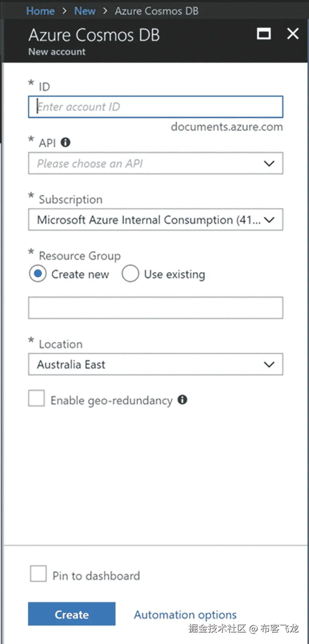This screenshot has width=309, height=644.
Task: Maximize the Azure Cosmos DB blade
Action: (264, 34)
